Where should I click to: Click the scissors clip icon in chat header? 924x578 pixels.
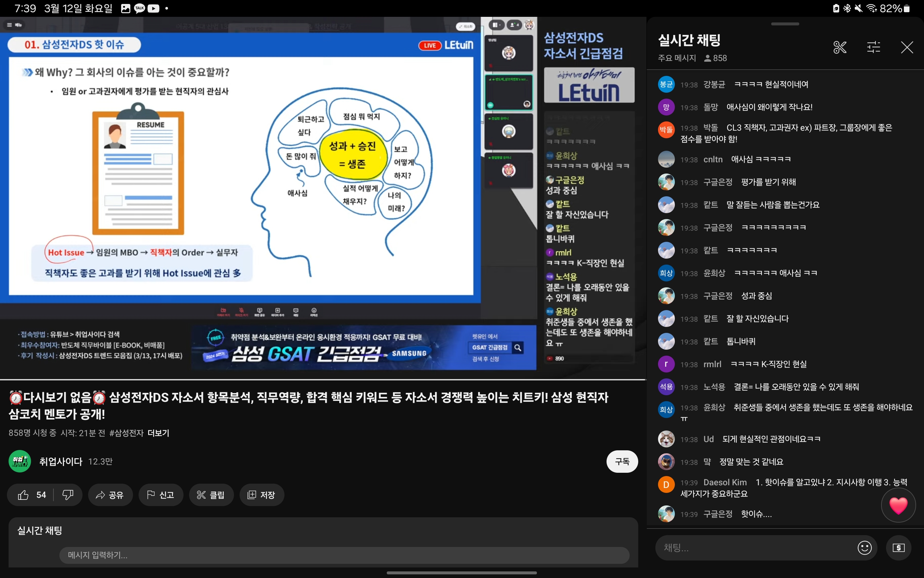click(840, 48)
